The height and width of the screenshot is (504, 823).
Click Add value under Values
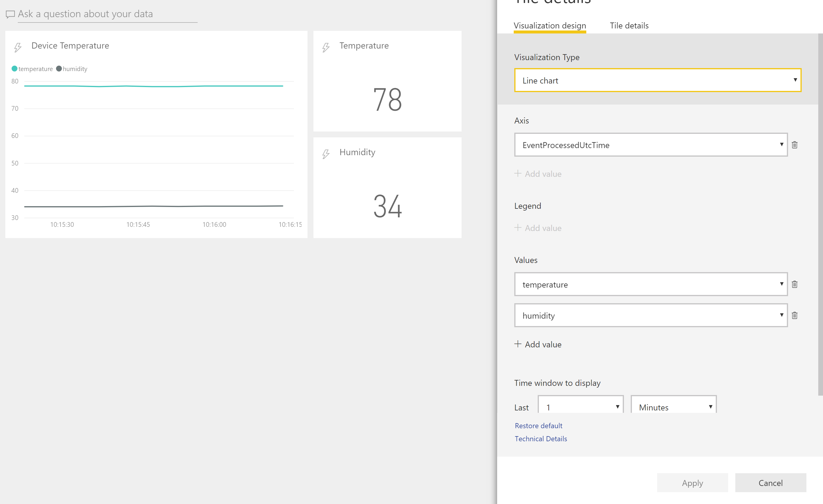538,344
